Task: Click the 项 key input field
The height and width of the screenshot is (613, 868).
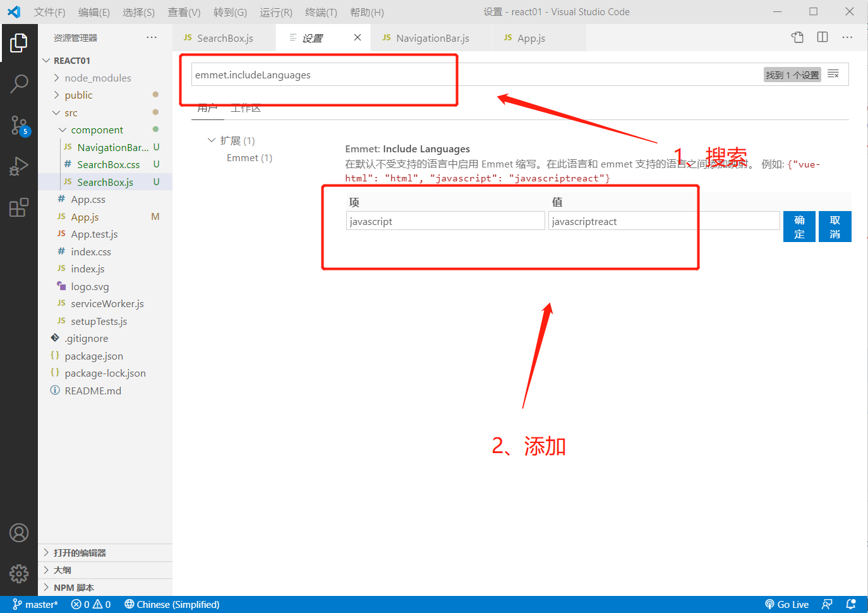Action: 445,221
